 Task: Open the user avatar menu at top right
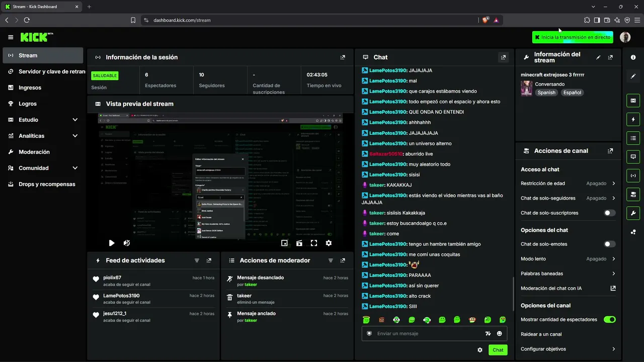(625, 37)
